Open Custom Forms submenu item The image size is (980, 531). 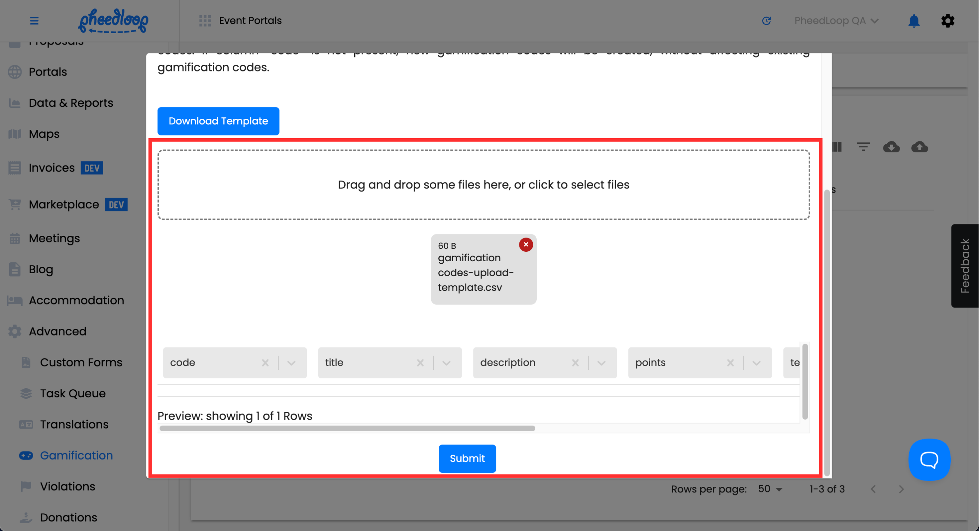pyautogui.click(x=81, y=362)
